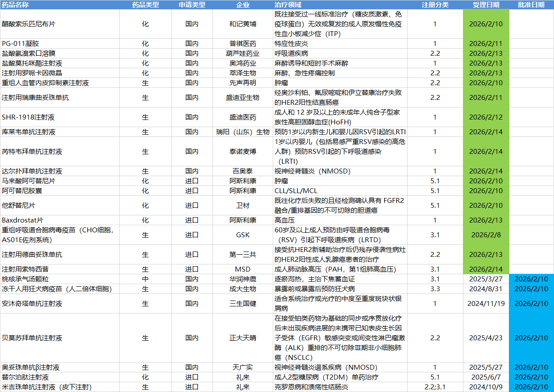The height and width of the screenshot is (392, 554).
Task: Click the green 2026/2/8 date cell
Action: [486, 235]
